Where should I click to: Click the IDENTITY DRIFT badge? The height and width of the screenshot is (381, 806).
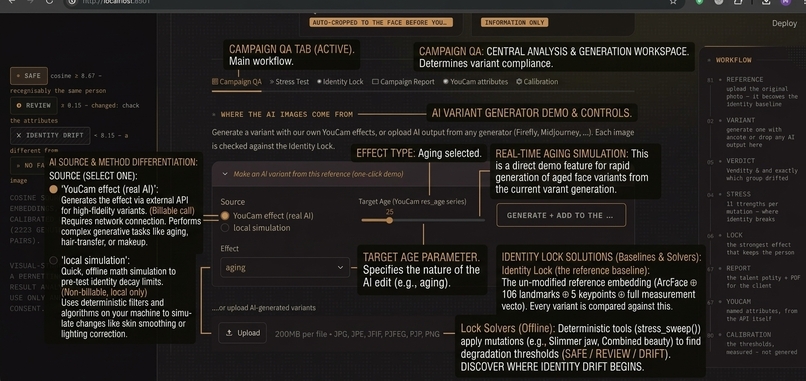[x=50, y=136]
